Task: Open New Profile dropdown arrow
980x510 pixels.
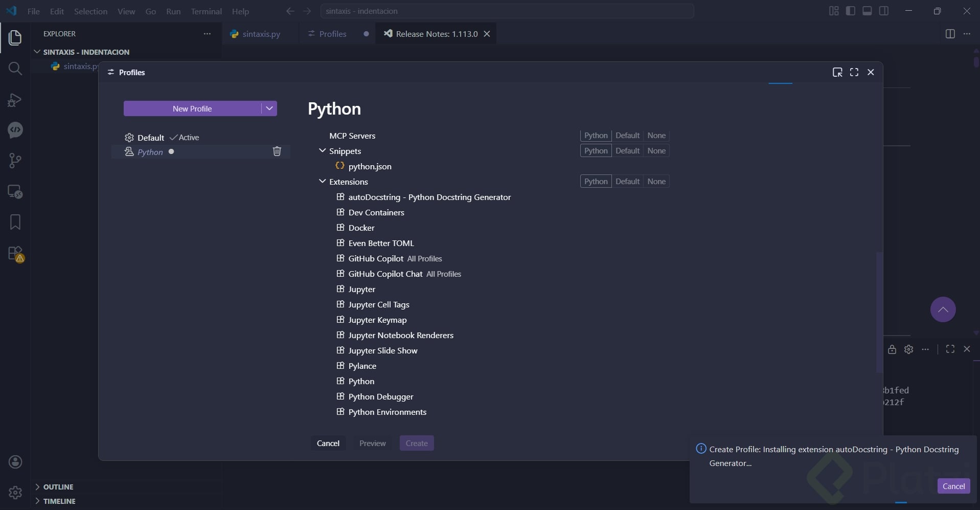Action: [x=269, y=108]
